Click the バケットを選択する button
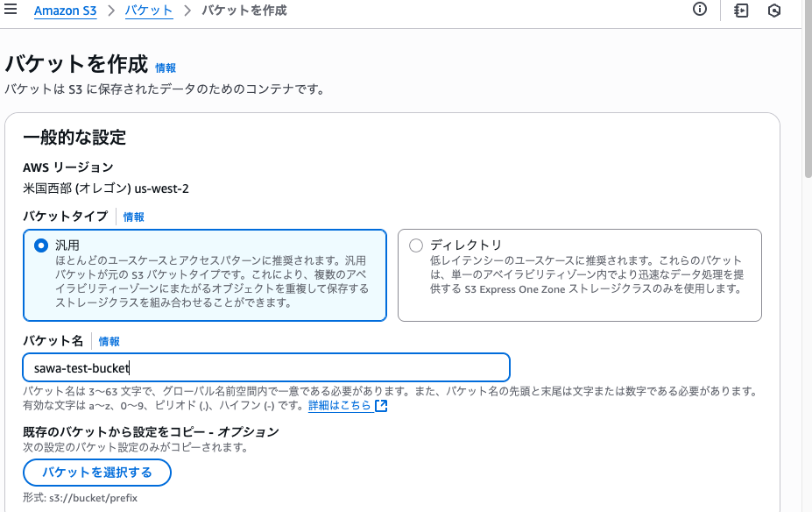This screenshot has width=812, height=512. pos(97,473)
